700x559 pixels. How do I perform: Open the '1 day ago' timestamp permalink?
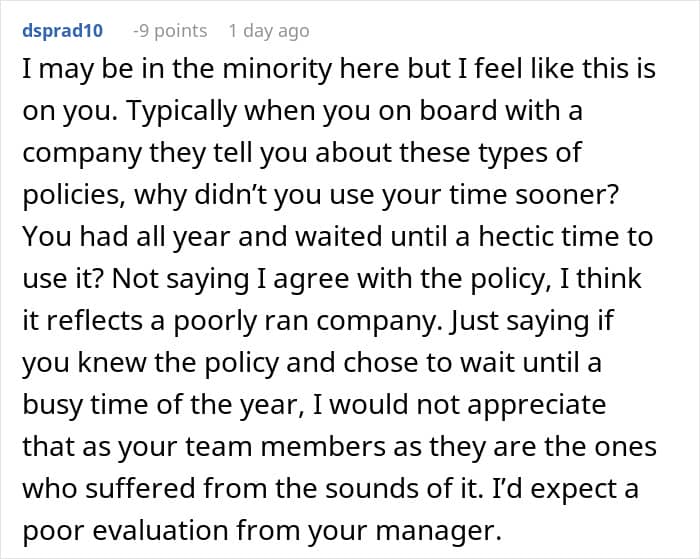(269, 31)
